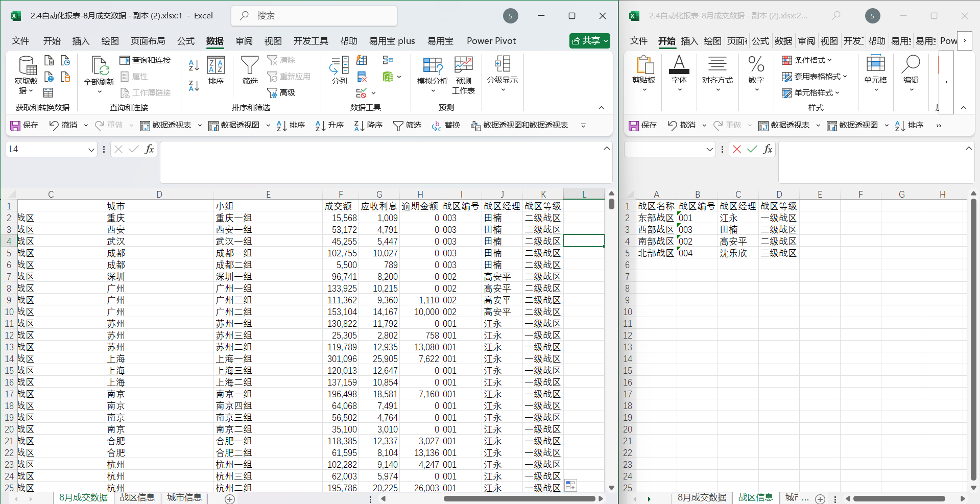Open the 排序 sort dialog in ribbon

pyautogui.click(x=216, y=70)
